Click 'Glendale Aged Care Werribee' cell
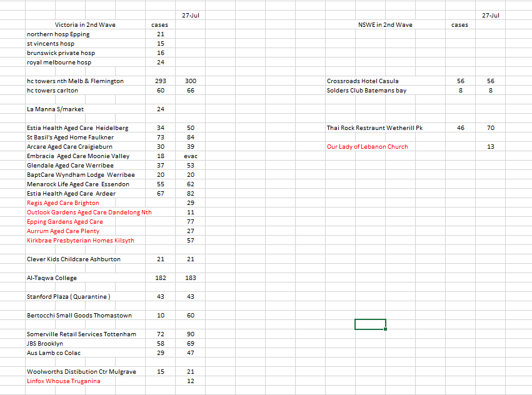Image resolution: width=532 pixels, height=395 pixels. tap(70, 166)
